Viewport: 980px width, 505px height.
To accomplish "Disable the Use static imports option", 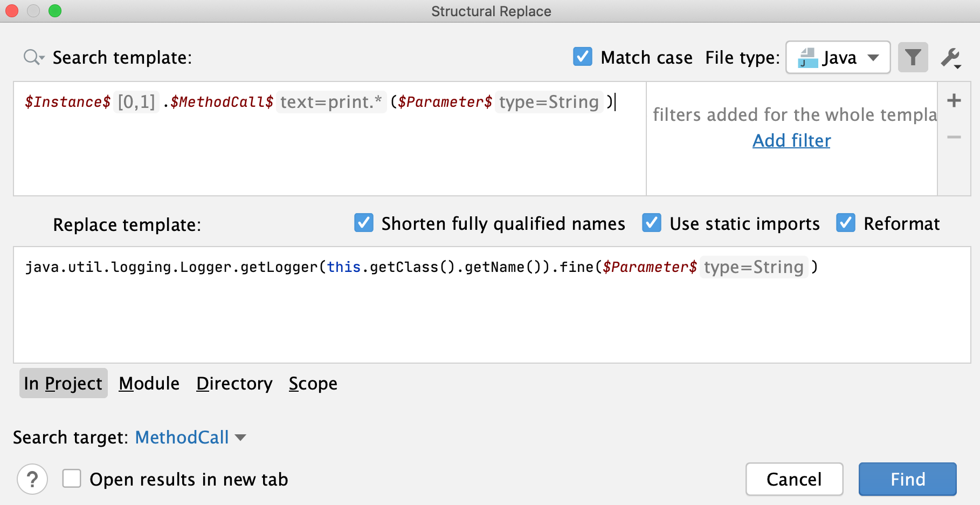I will point(652,223).
